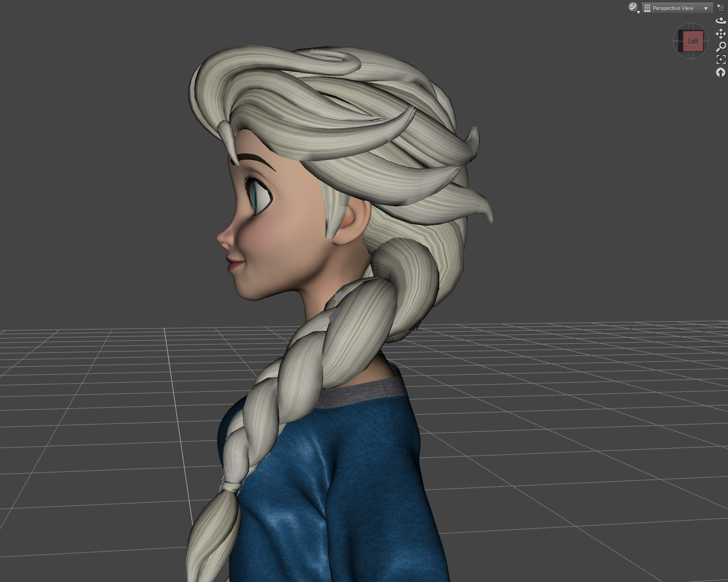Viewport: 728px width, 582px height.
Task: Click the reset camera arrow icon
Action: tap(721, 72)
